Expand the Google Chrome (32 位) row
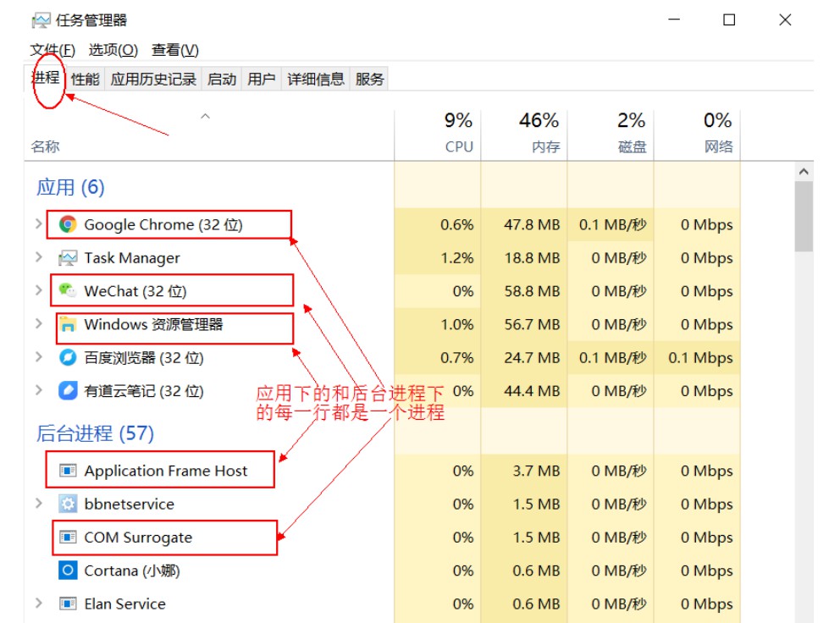Screen dimensions: 840x623 pos(39,223)
